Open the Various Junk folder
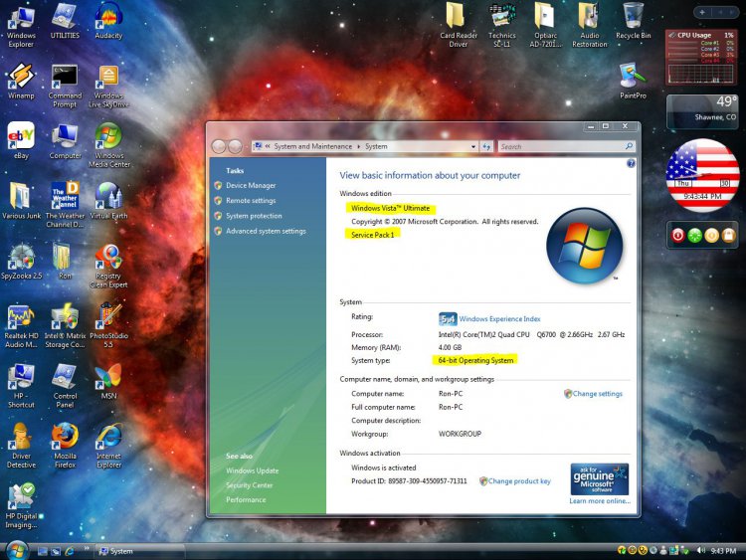This screenshot has height=560, width=746. pos(21,201)
